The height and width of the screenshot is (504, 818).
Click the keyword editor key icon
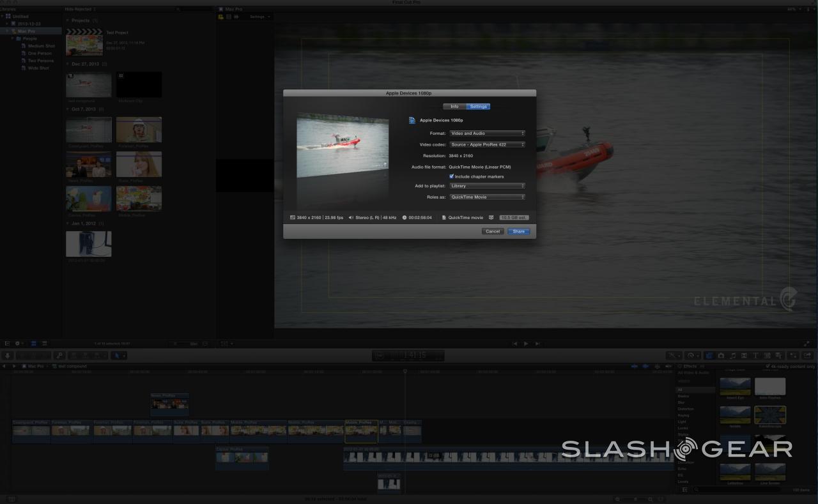click(59, 355)
